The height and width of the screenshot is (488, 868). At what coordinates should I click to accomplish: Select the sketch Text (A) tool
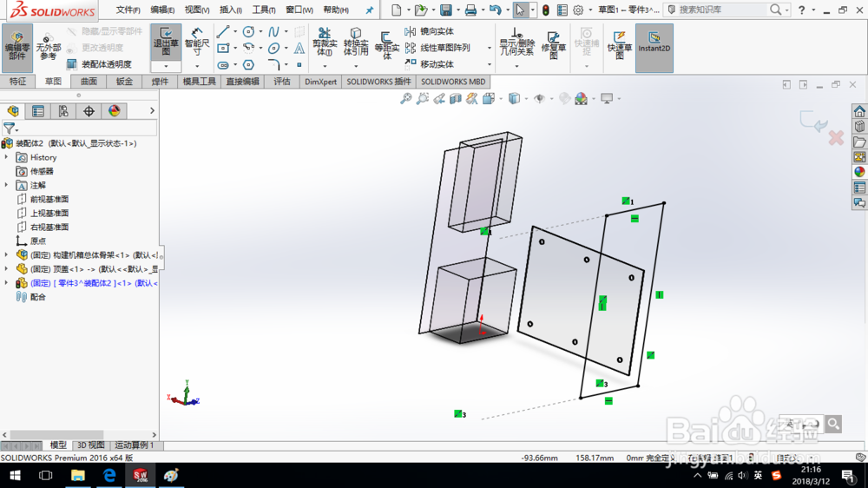[299, 48]
